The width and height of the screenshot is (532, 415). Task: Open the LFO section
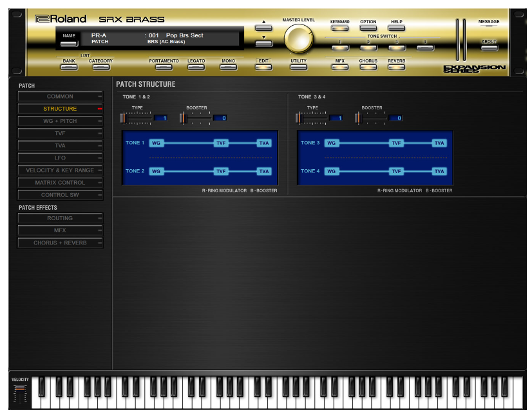pyautogui.click(x=60, y=158)
